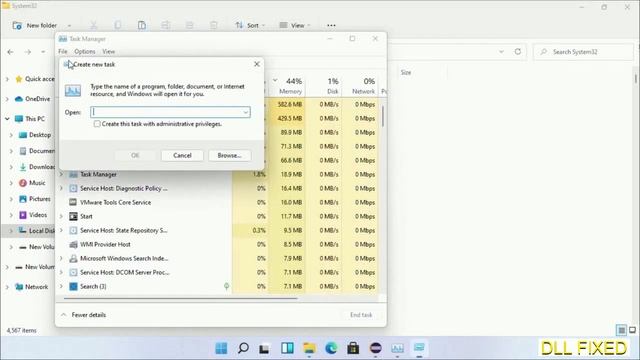Image resolution: width=640 pixels, height=360 pixels.
Task: Sort by the Memory column header
Action: 290,86
